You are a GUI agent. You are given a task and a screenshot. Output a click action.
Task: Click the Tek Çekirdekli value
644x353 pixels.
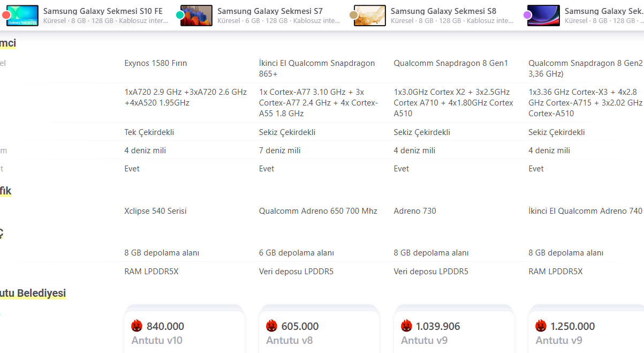[149, 132]
